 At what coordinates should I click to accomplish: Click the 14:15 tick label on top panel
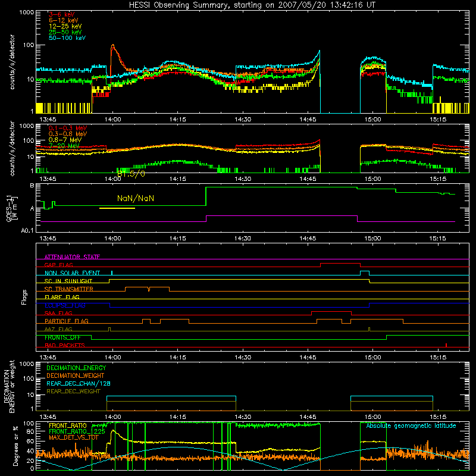tap(178, 120)
